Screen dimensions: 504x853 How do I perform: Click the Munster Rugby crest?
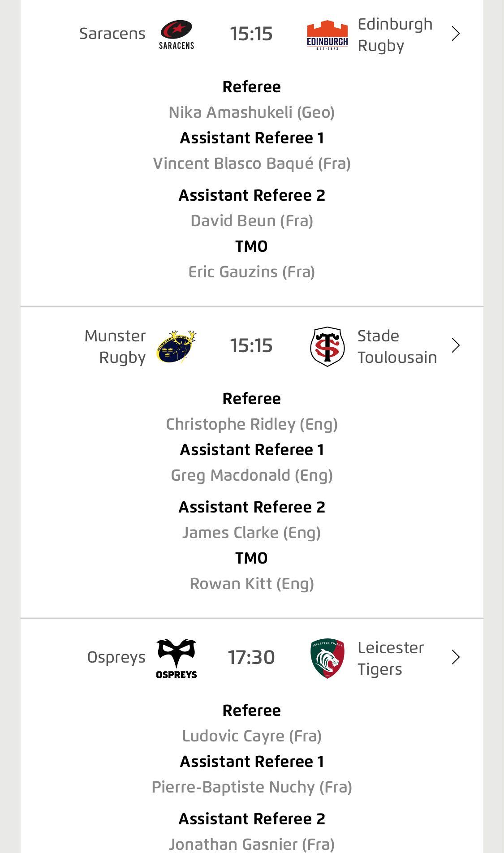(177, 346)
